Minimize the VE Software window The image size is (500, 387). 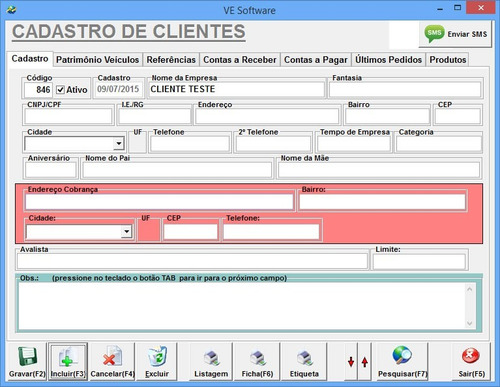440,8
